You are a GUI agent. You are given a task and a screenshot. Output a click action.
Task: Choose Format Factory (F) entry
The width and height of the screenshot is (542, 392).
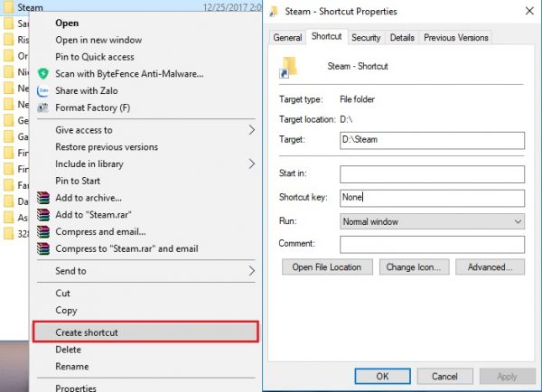pos(93,107)
